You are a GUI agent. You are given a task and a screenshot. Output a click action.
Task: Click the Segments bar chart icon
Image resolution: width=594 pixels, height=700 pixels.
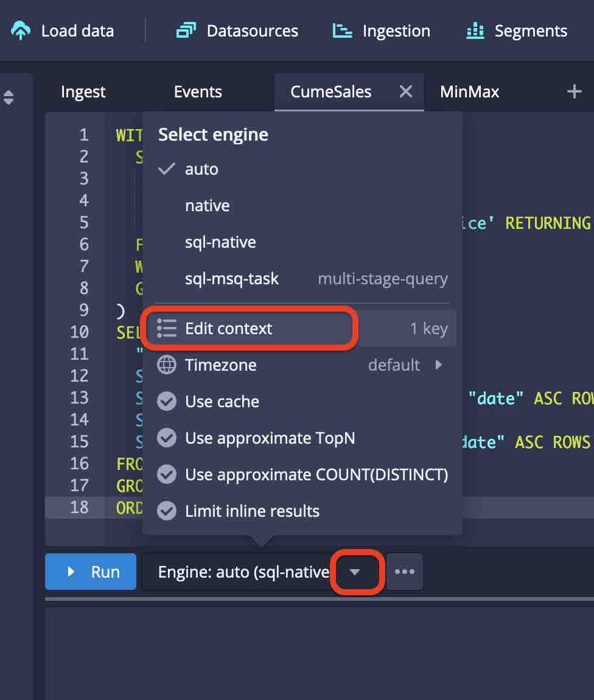click(475, 31)
